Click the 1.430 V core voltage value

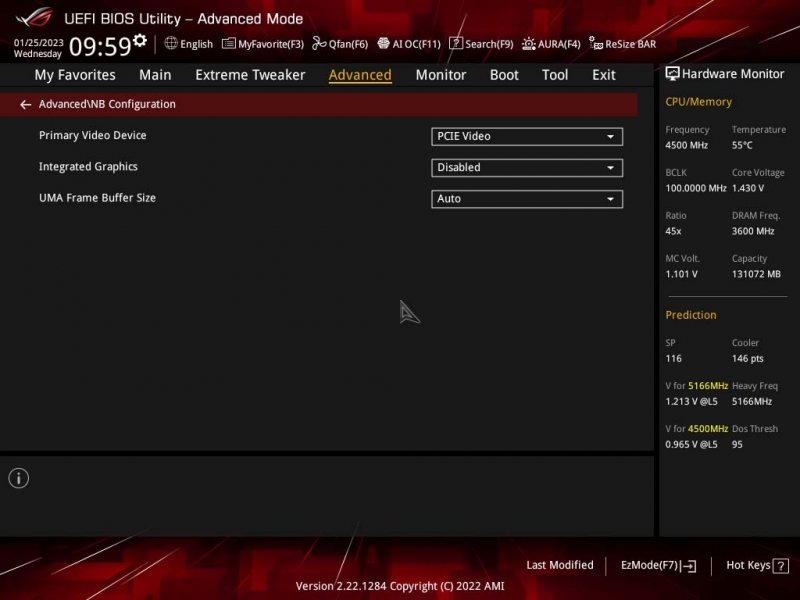pyautogui.click(x=747, y=188)
